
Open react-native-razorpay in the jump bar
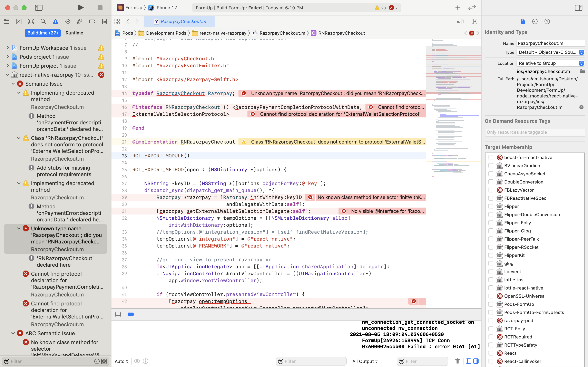pyautogui.click(x=223, y=33)
